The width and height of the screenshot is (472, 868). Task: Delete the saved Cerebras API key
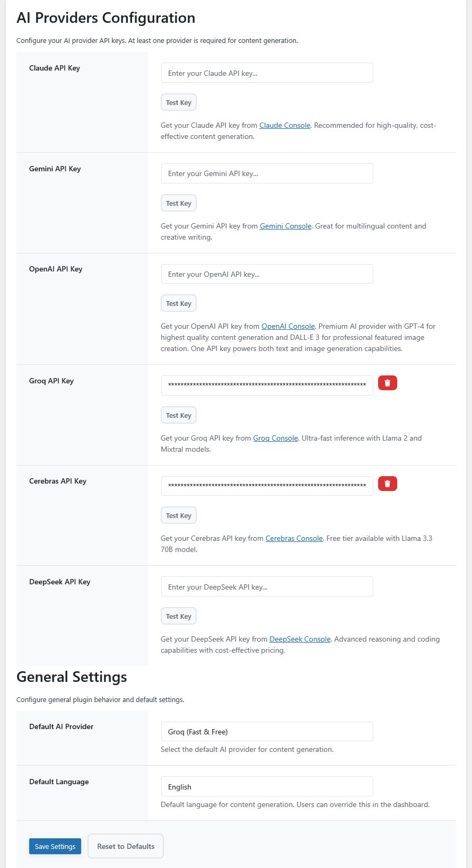(x=387, y=484)
